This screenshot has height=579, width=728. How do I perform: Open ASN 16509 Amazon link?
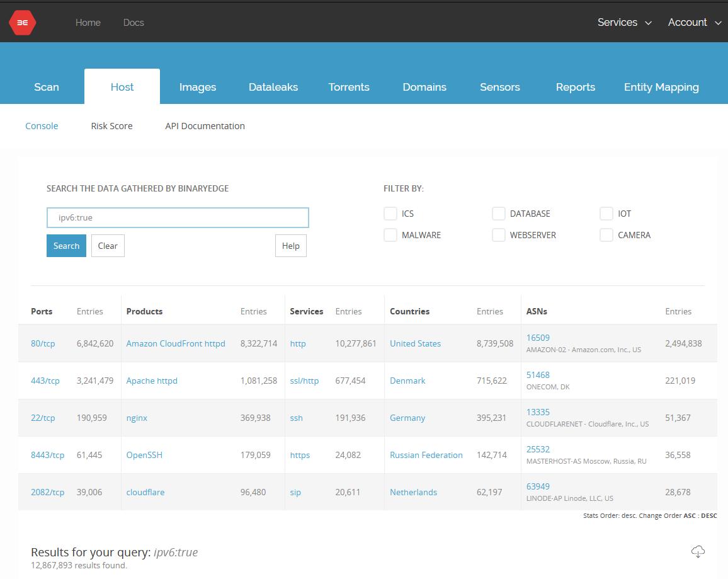(538, 338)
